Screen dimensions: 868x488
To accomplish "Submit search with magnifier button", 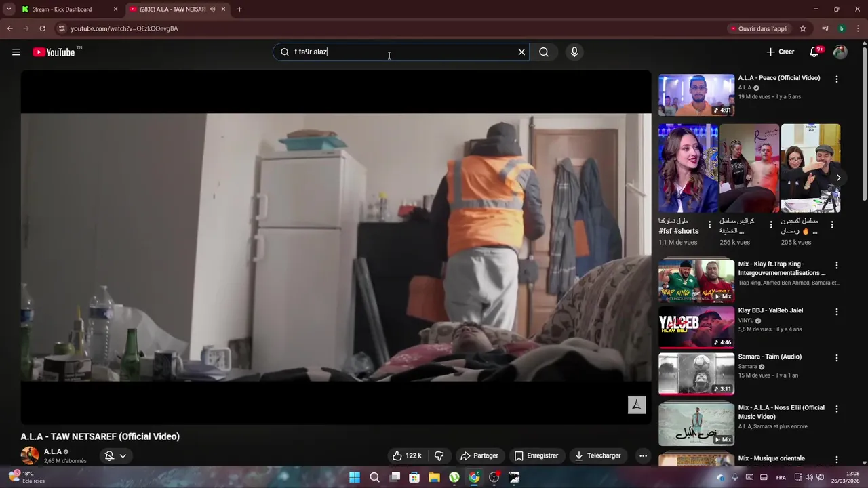I will pyautogui.click(x=544, y=52).
